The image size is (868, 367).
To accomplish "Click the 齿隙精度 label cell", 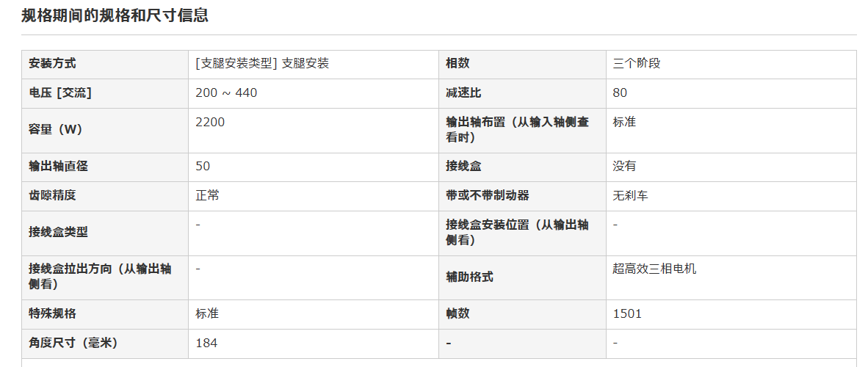I will [x=105, y=196].
